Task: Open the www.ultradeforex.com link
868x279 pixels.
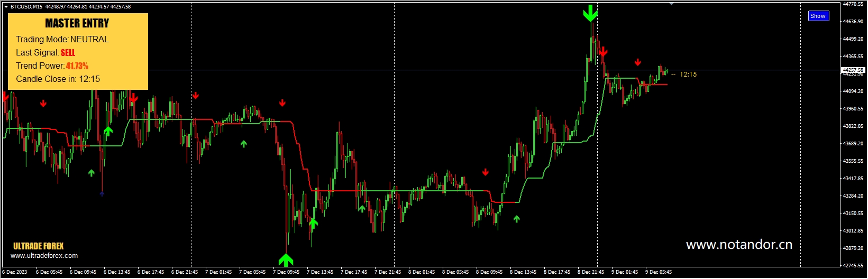Action: click(x=44, y=255)
